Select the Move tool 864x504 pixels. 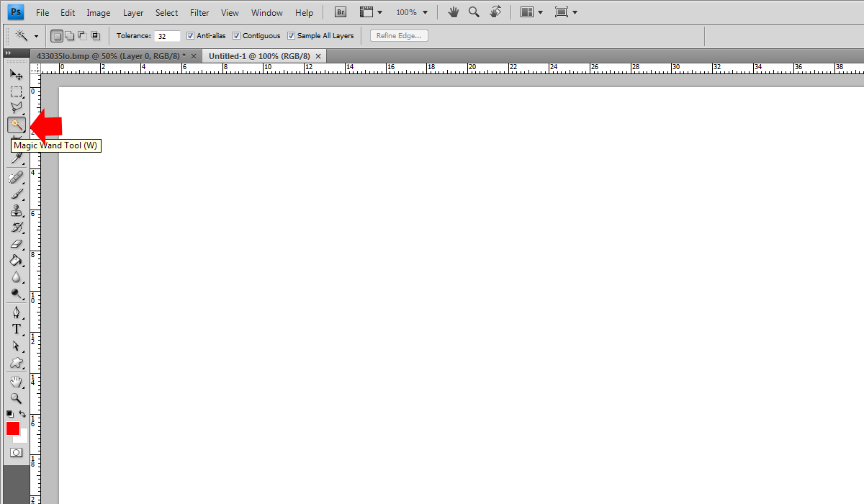(16, 75)
